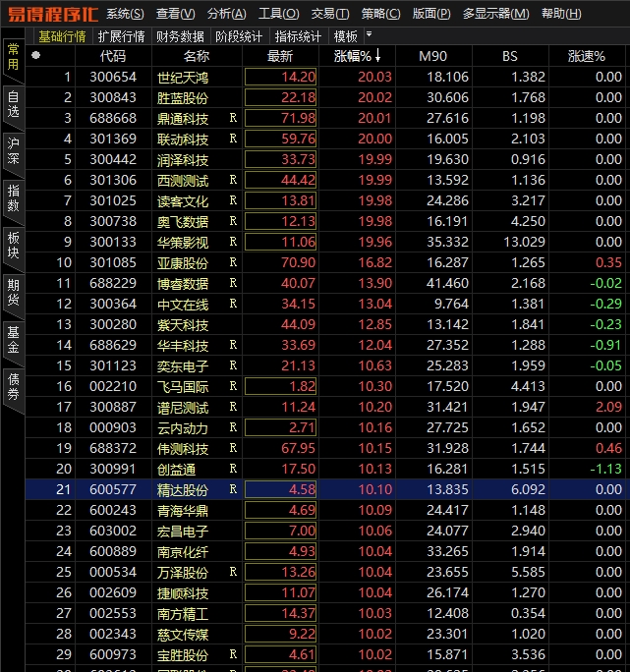Open the 版面(P) menu
Viewport: 630px width, 672px height.
pos(431,14)
